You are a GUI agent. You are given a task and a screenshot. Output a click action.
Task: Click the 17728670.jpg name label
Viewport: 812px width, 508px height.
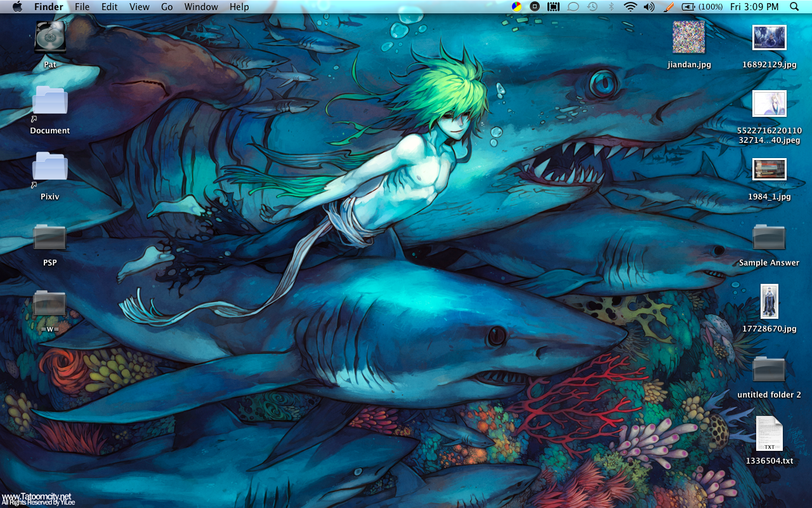[x=769, y=329]
